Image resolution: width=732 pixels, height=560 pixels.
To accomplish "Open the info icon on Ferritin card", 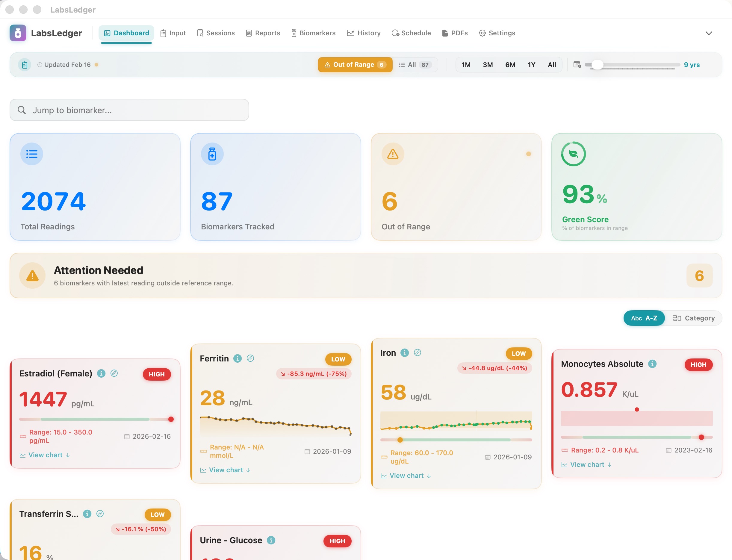I will 237,359.
